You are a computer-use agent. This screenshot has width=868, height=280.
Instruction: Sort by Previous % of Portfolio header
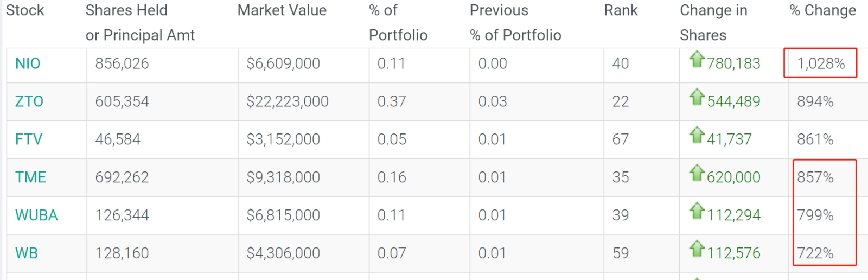[515, 23]
